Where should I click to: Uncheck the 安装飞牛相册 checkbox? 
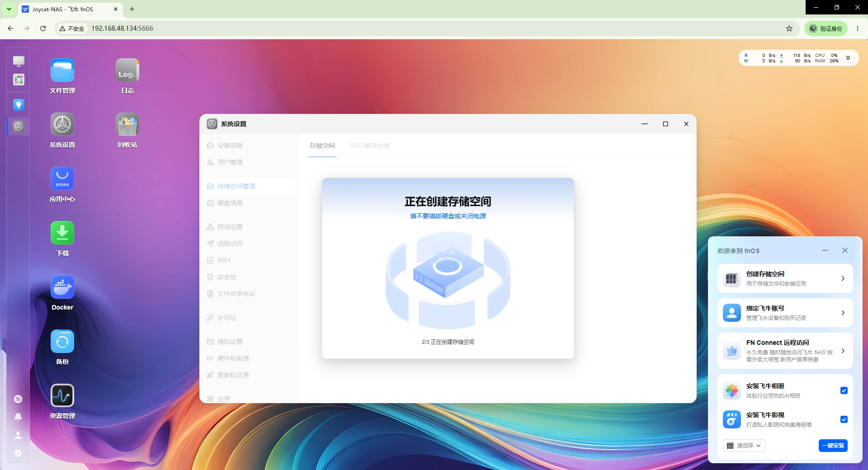844,390
